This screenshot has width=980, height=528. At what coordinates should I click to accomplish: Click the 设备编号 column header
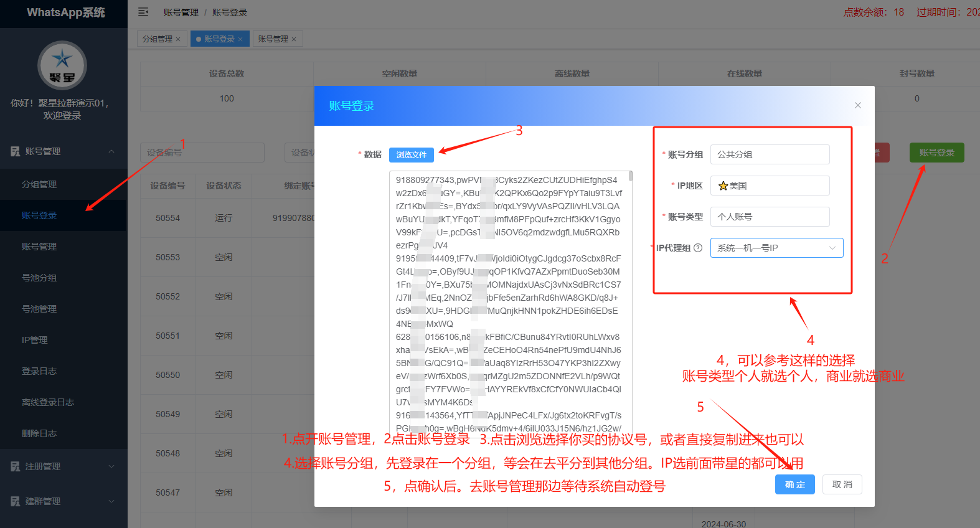pyautogui.click(x=167, y=186)
